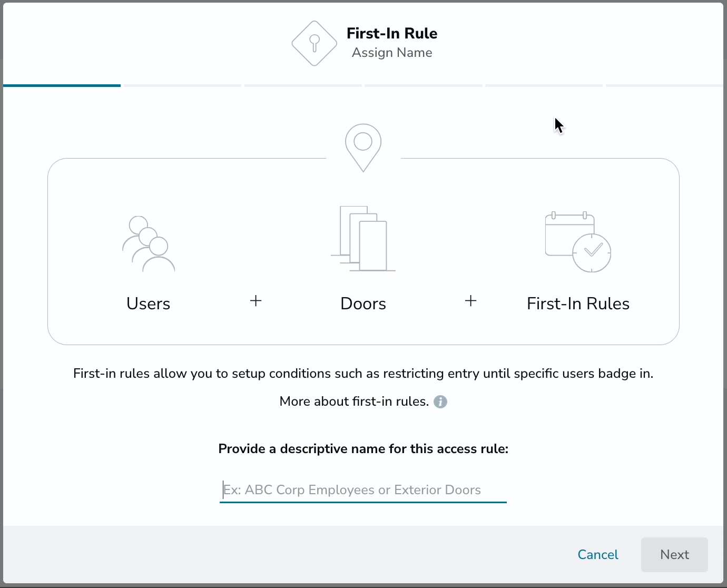This screenshot has width=727, height=588.
Task: Select the Doors stacked panels icon
Action: pos(363,239)
